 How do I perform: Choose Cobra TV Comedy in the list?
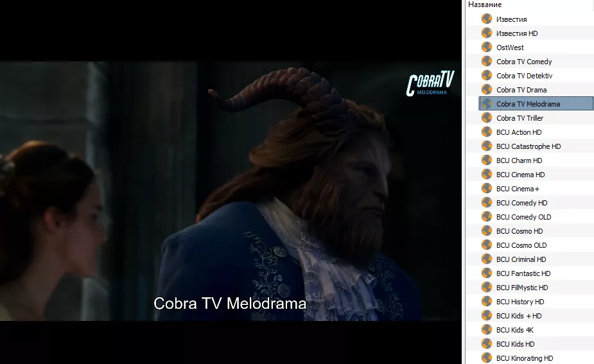[524, 62]
